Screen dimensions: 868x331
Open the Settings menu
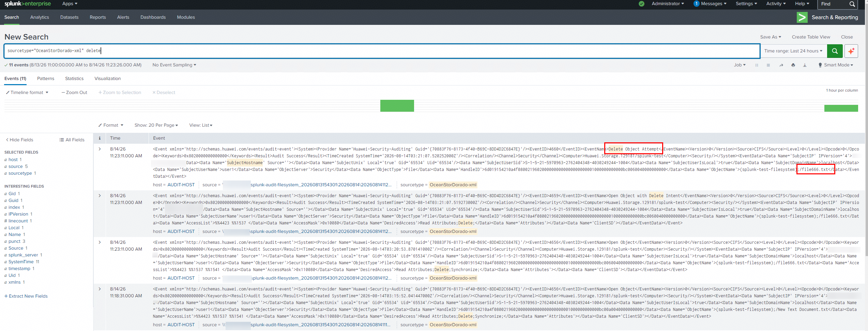(x=746, y=4)
